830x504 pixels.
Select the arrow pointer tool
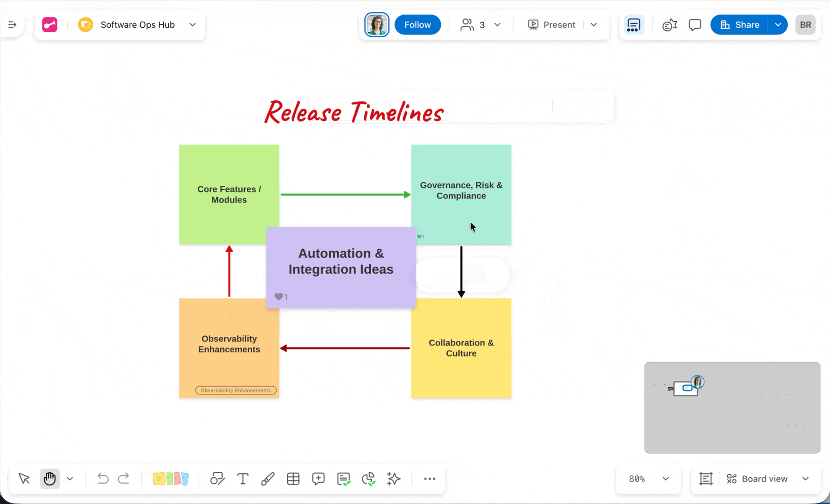point(24,479)
